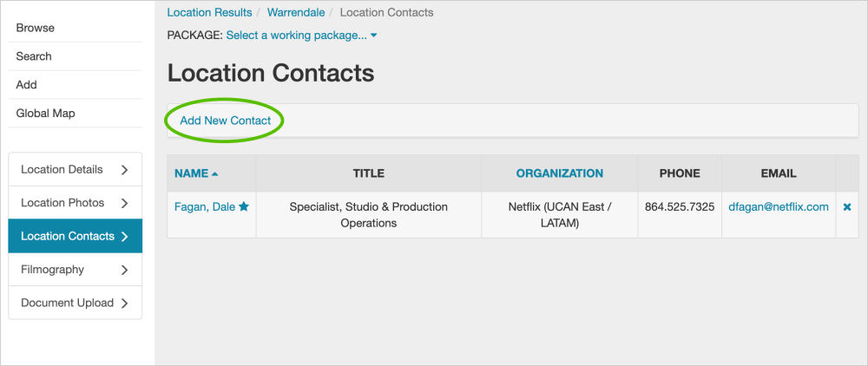This screenshot has height=366, width=868.
Task: Select Search from the sidebar menu
Action: click(x=34, y=56)
